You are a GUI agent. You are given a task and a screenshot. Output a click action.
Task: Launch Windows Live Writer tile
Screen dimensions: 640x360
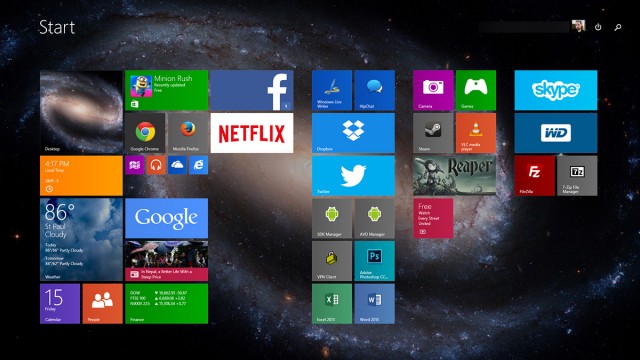[332, 90]
